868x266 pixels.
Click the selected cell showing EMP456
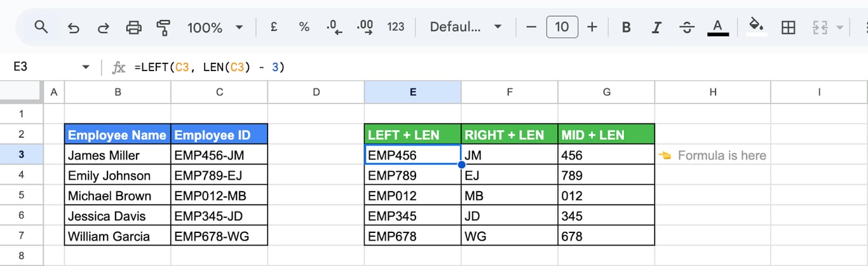[413, 155]
